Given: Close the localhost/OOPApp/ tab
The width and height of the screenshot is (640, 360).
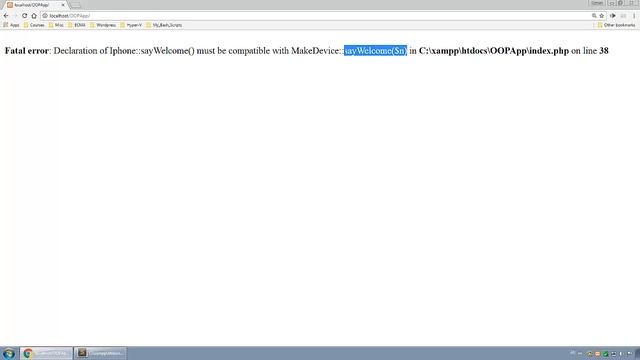Looking at the screenshot, I should point(63,5).
